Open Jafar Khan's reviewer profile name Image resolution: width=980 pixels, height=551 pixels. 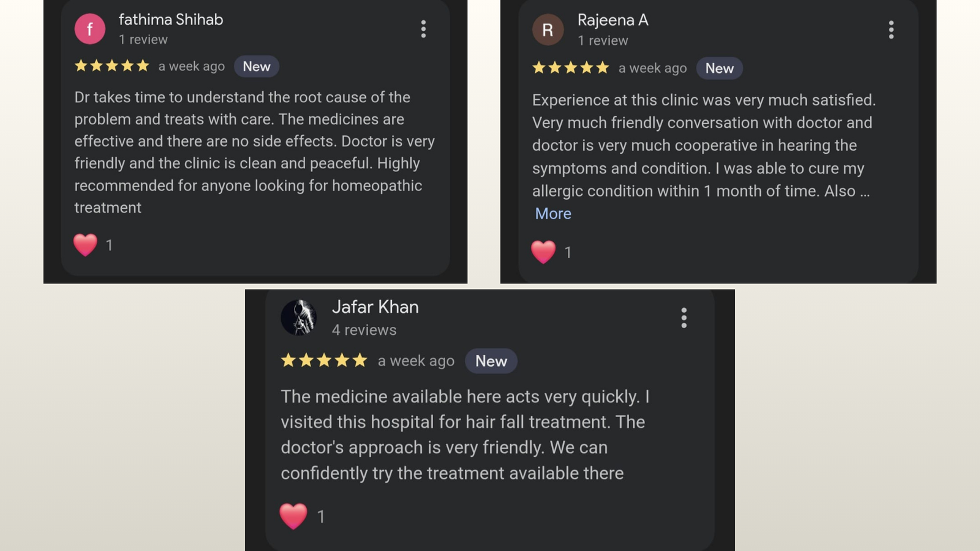[375, 307]
